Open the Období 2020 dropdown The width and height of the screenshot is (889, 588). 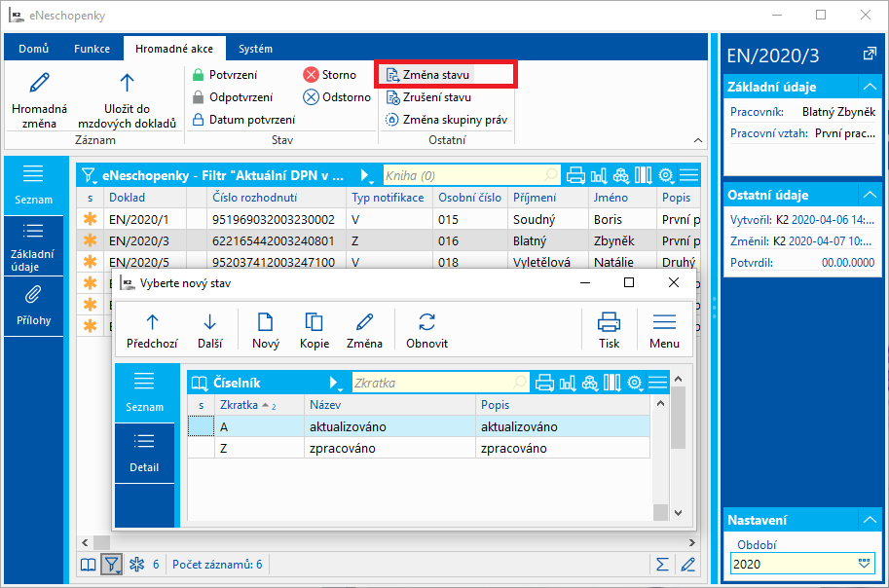(x=864, y=564)
